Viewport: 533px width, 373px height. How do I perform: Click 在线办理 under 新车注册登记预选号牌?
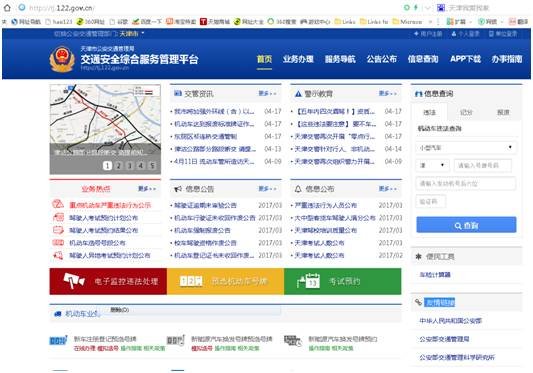(85, 348)
